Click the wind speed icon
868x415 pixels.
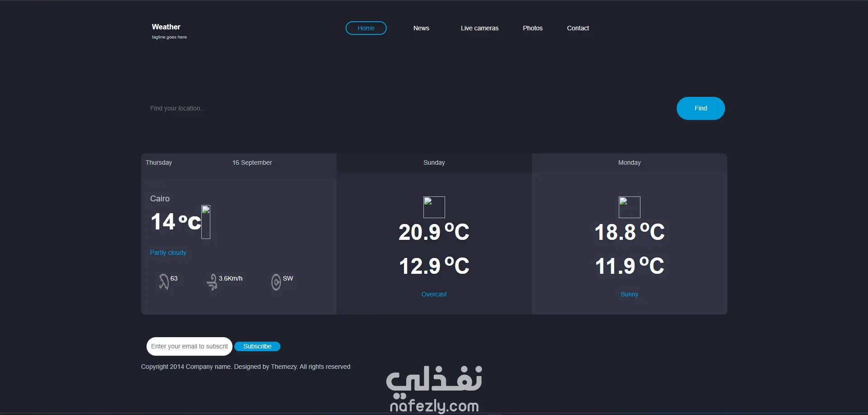[212, 281]
